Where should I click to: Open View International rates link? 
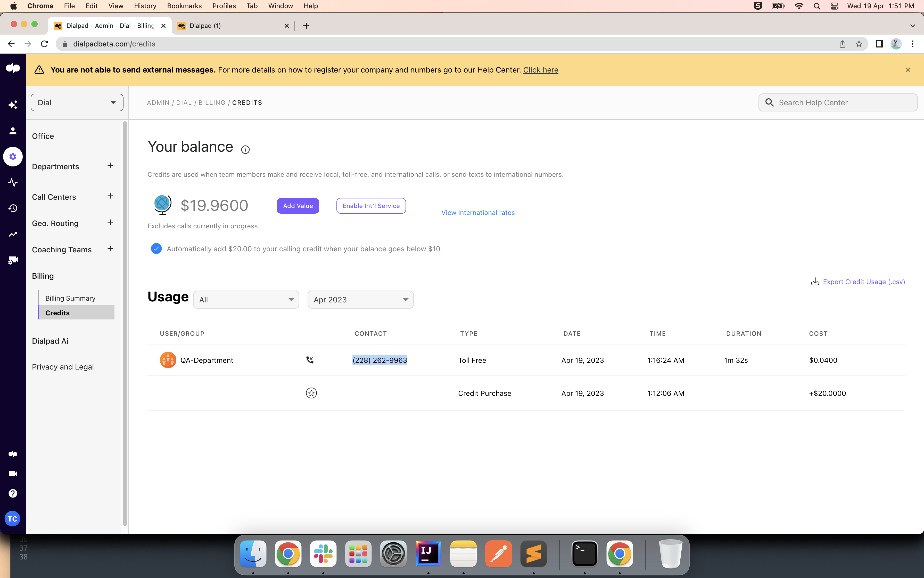(x=478, y=213)
